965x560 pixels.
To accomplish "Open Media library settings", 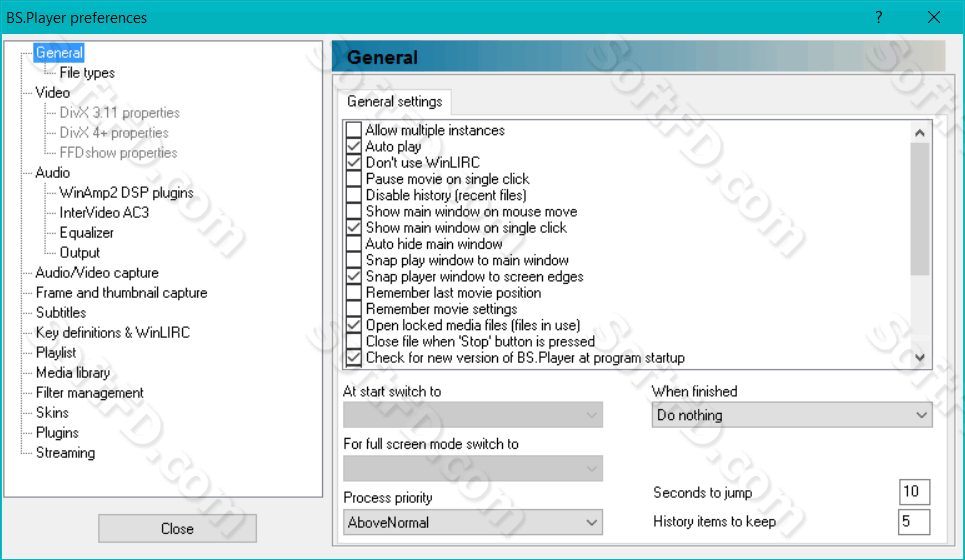I will pos(73,372).
